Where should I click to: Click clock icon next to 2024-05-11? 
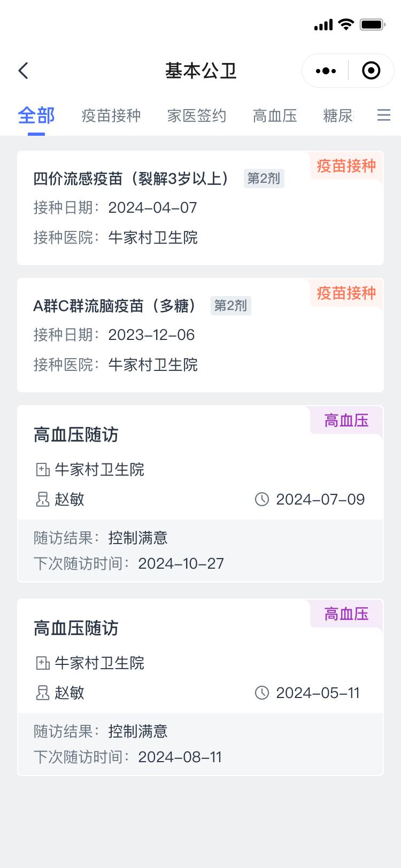[x=261, y=693]
